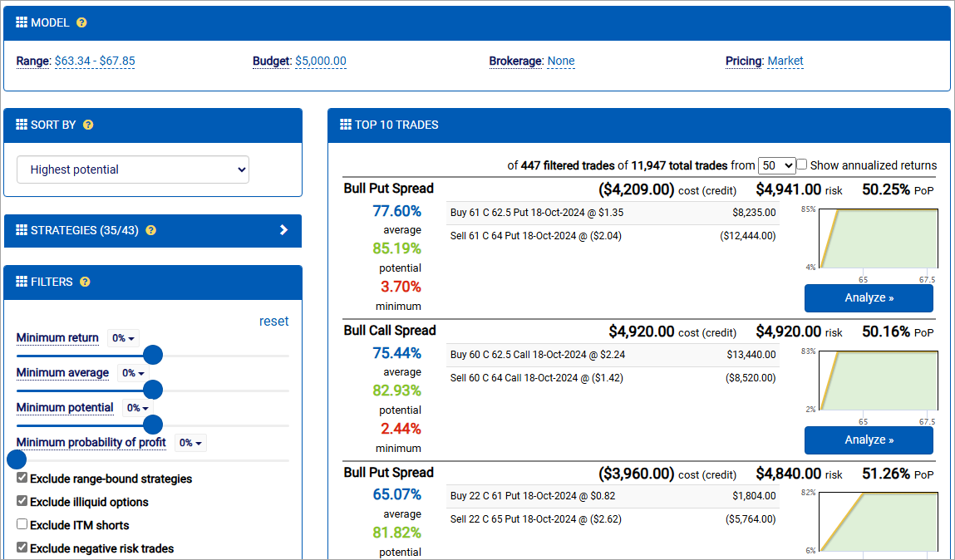
Task: Click the STRATEGIES help question icon
Action: tap(151, 231)
